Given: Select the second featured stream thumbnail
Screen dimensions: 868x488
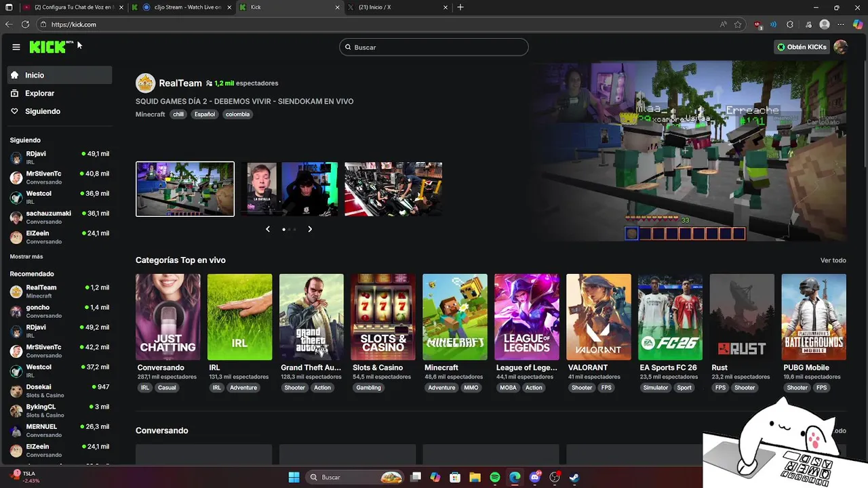Looking at the screenshot, I should coord(289,189).
